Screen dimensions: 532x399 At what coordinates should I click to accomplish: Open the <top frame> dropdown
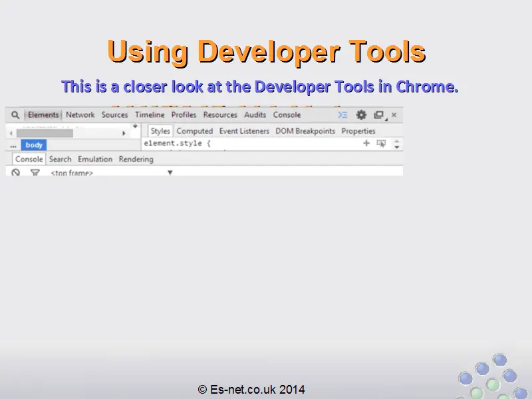point(170,172)
